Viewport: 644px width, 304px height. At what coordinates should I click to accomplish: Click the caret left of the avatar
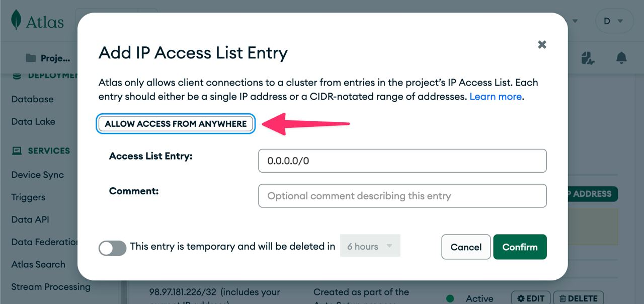(x=575, y=21)
